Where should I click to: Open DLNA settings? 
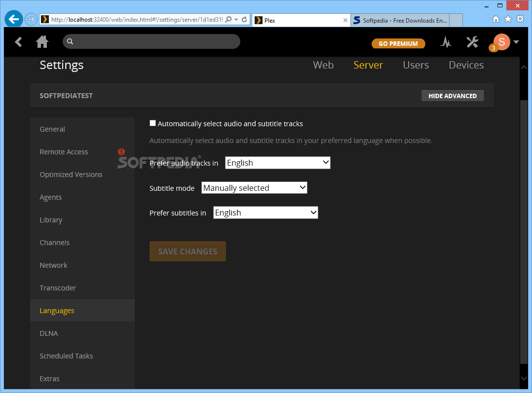click(82, 333)
